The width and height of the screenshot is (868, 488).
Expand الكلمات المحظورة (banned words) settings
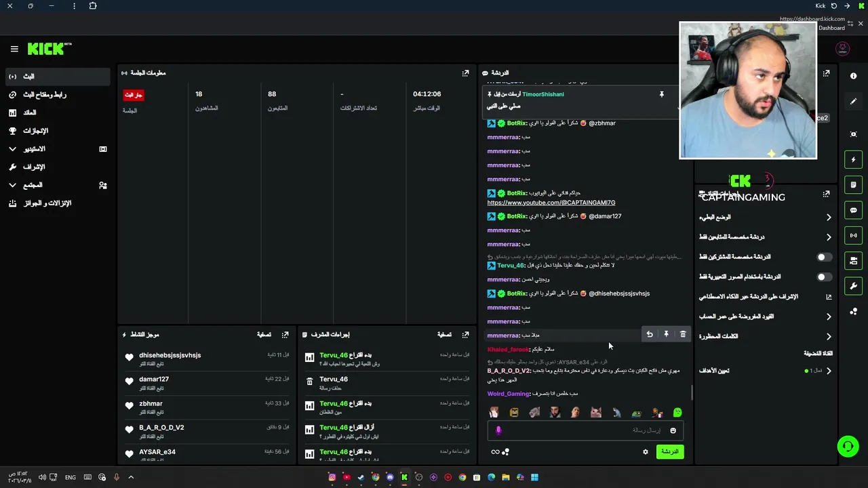pyautogui.click(x=765, y=336)
